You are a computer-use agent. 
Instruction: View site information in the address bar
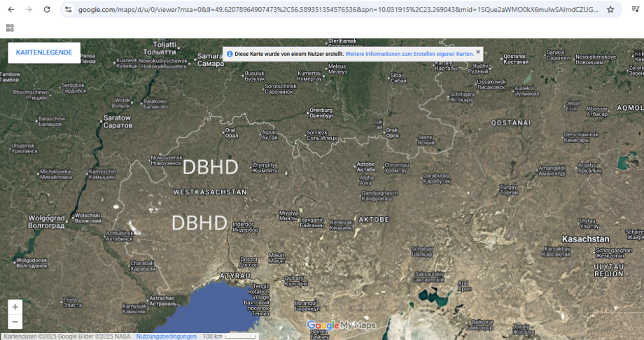pos(68,10)
